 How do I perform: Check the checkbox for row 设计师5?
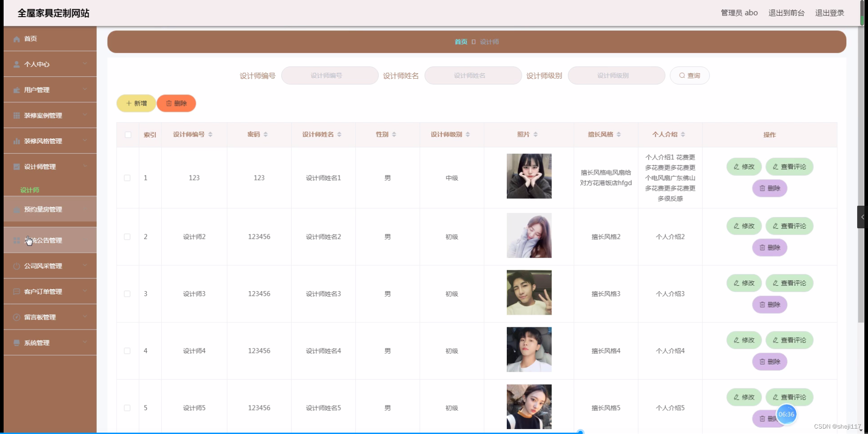point(127,408)
